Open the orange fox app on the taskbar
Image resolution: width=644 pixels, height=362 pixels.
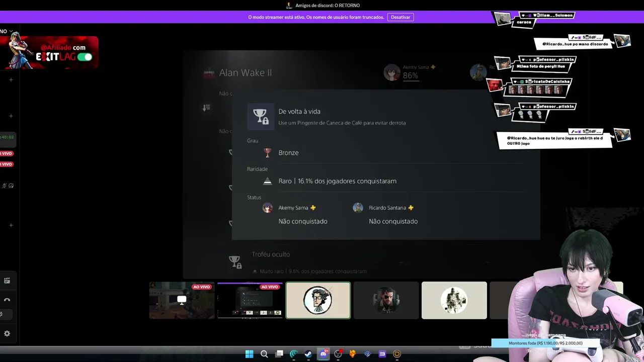[353, 354]
